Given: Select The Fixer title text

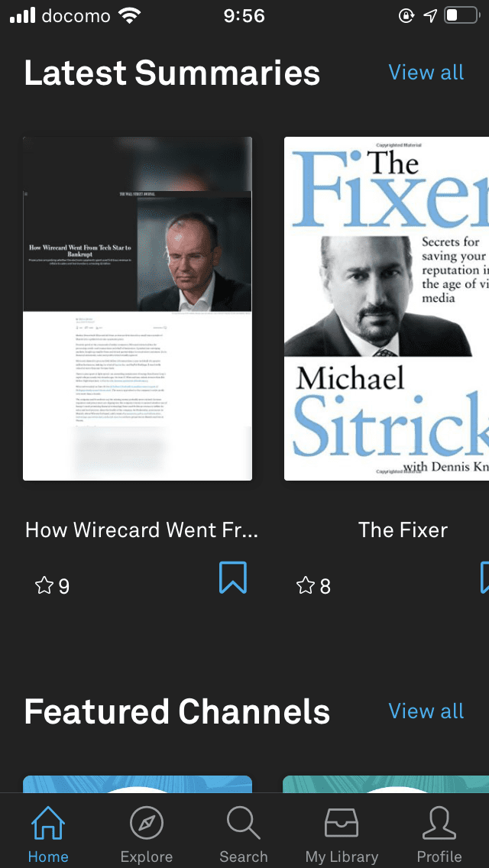Looking at the screenshot, I should [403, 530].
